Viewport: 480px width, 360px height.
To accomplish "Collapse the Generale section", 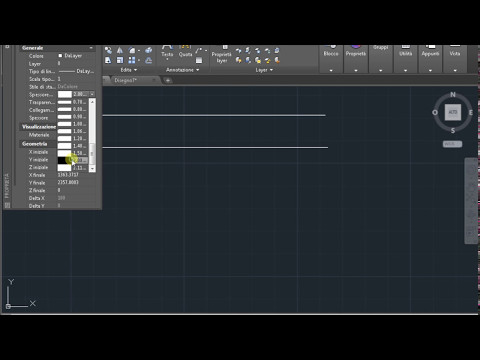I will pos(91,48).
